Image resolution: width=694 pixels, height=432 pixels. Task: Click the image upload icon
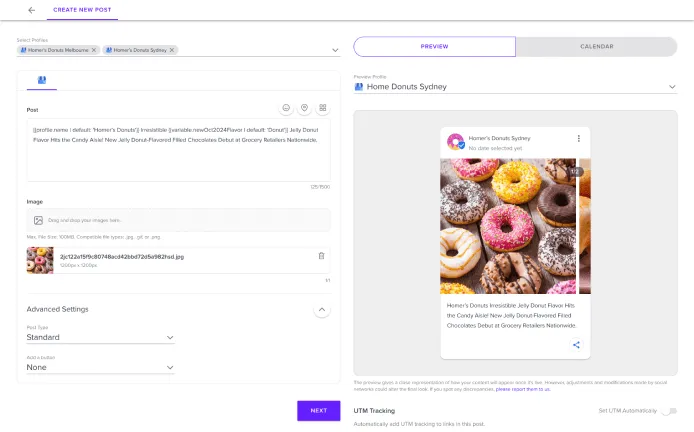(39, 220)
